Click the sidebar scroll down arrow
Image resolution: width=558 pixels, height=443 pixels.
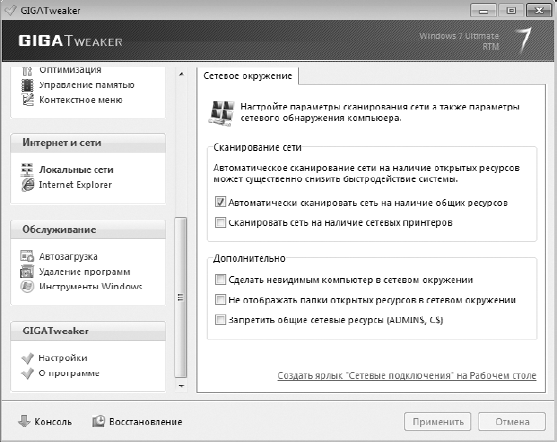[x=181, y=386]
